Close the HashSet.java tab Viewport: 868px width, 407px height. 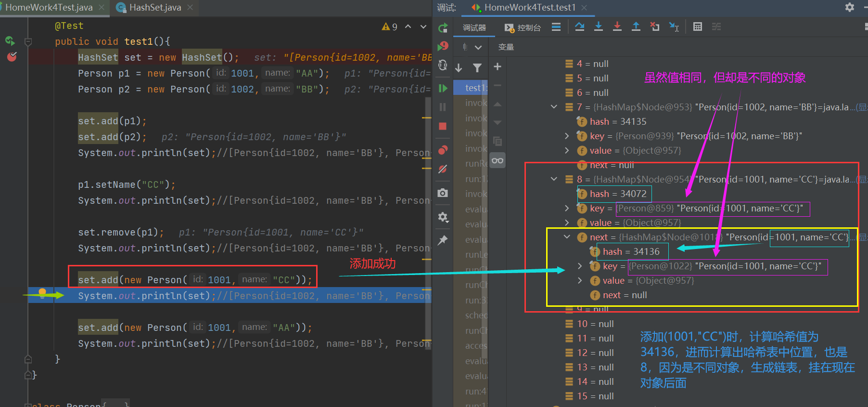coord(190,7)
